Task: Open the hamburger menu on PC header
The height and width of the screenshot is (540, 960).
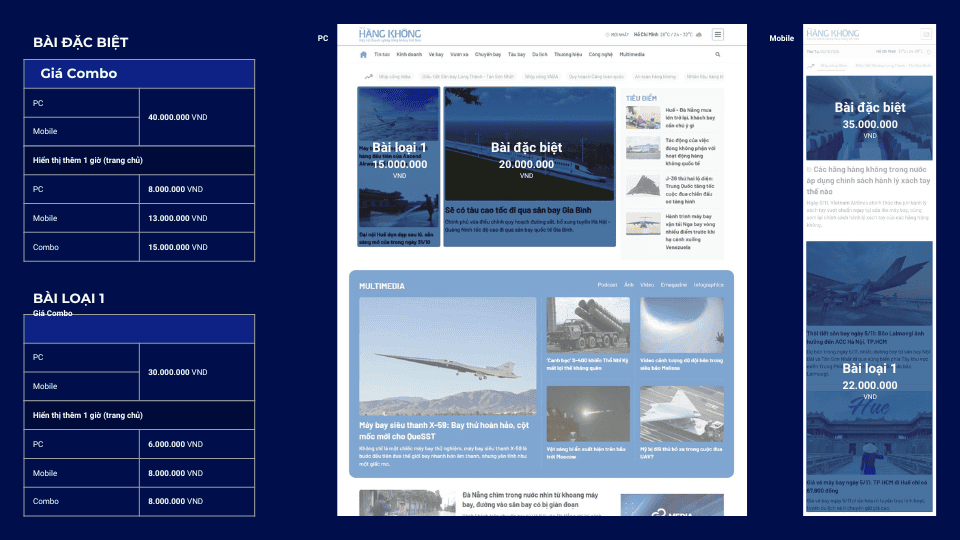Action: pos(717,34)
